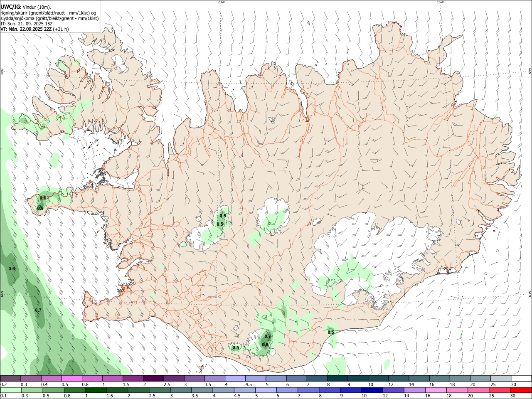
Task: Click the 0.7 value over the southwestern ocean
Action: pos(38,310)
